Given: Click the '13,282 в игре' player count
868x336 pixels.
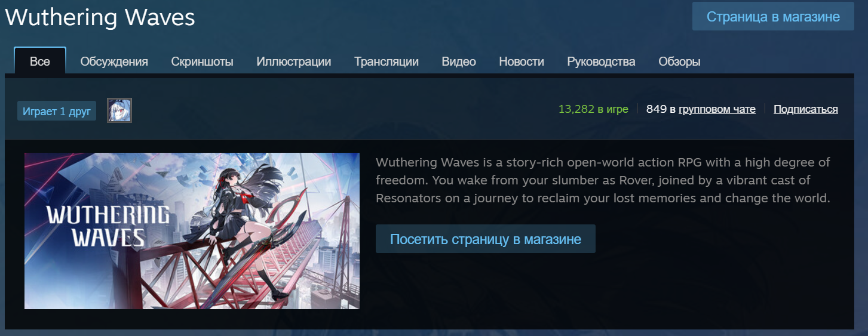Looking at the screenshot, I should point(593,109).
